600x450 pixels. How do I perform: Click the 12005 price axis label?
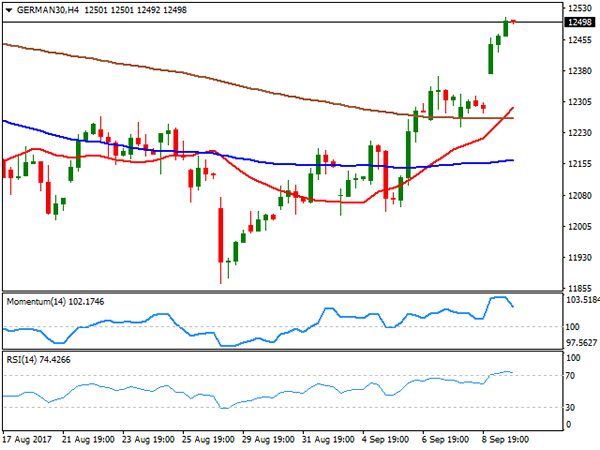[580, 227]
